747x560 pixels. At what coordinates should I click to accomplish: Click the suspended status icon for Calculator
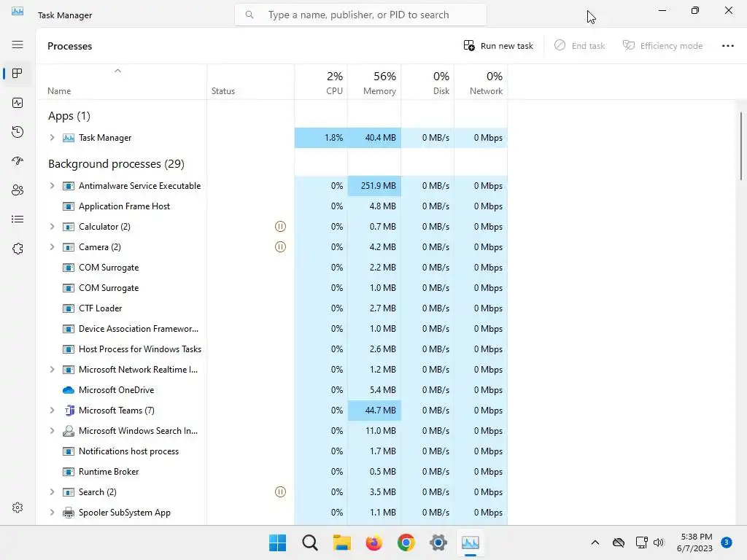click(x=281, y=227)
